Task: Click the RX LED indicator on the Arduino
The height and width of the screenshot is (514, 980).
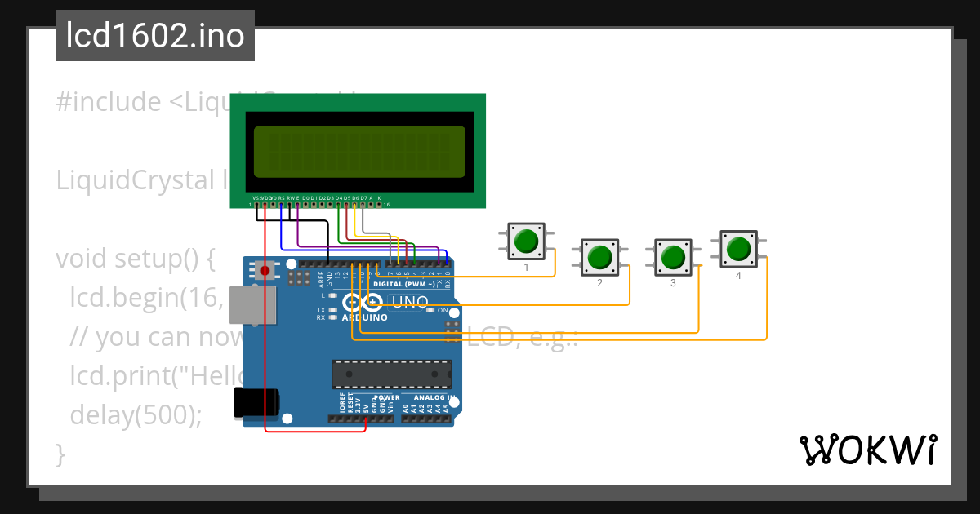Action: [332, 317]
